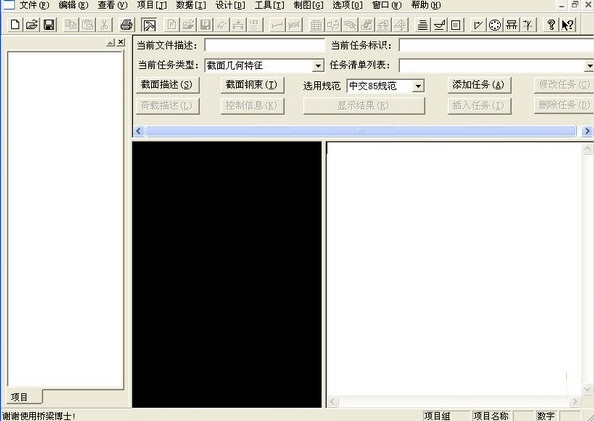The height and width of the screenshot is (421, 594).
Task: Click the 修改任务(C) button
Action: pyautogui.click(x=564, y=85)
